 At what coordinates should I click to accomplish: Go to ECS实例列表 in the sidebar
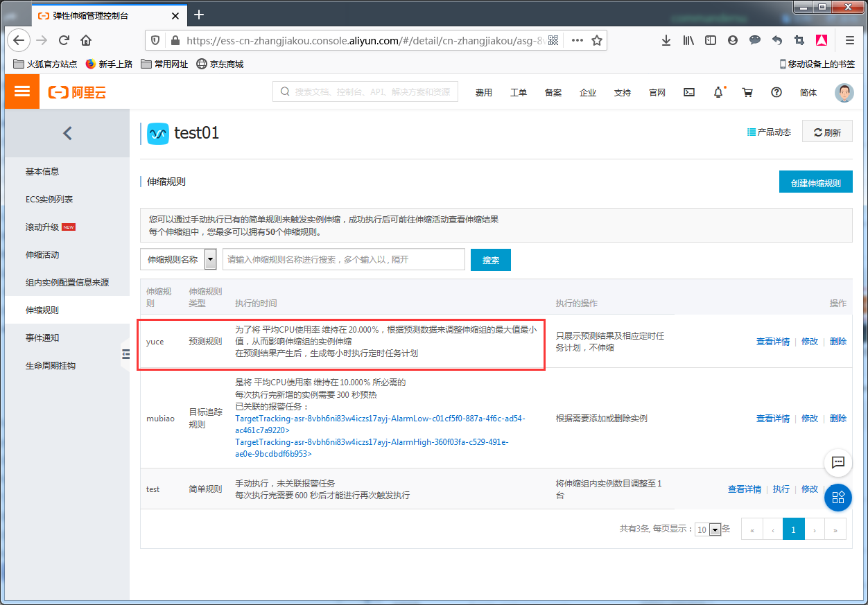coord(49,199)
